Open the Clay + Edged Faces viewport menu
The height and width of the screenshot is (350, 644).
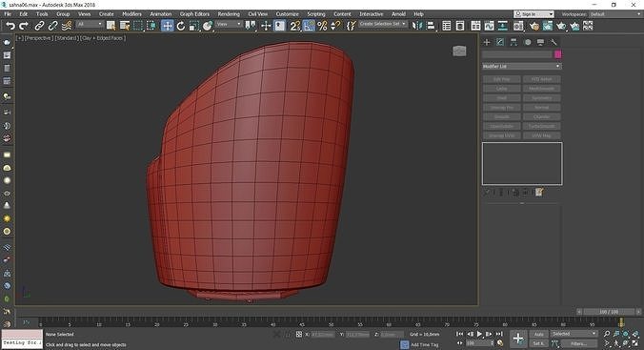click(104, 38)
